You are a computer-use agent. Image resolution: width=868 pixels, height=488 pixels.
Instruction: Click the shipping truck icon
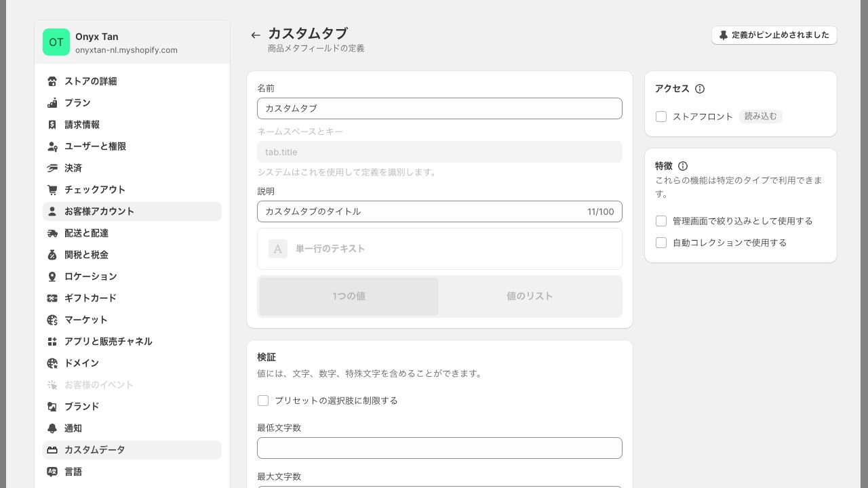pyautogui.click(x=52, y=233)
